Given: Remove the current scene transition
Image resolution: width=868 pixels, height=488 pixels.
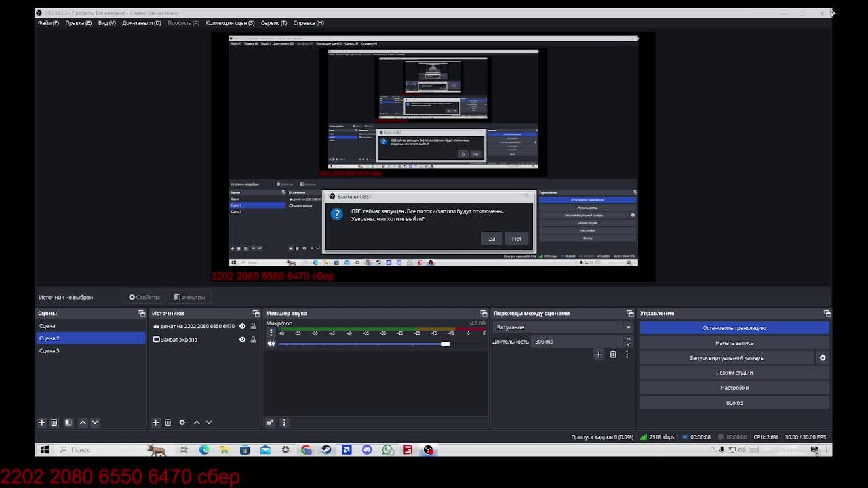Looking at the screenshot, I should [613, 354].
